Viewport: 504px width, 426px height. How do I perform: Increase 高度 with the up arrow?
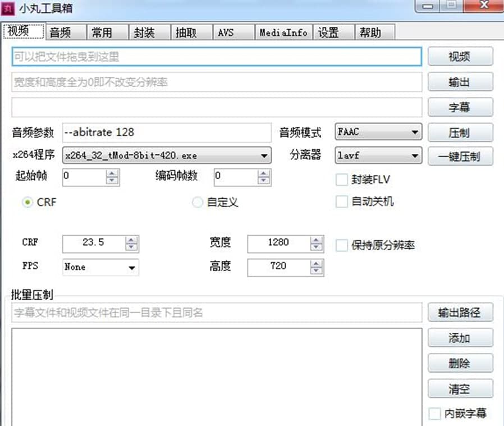coord(317,264)
